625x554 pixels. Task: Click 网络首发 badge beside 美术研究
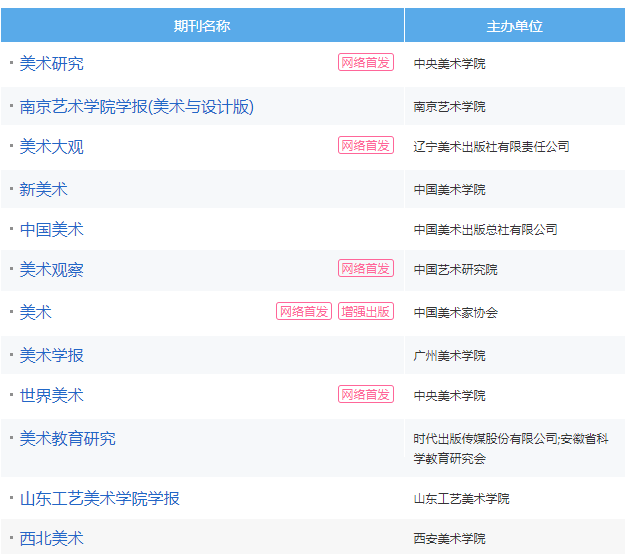[x=366, y=62]
